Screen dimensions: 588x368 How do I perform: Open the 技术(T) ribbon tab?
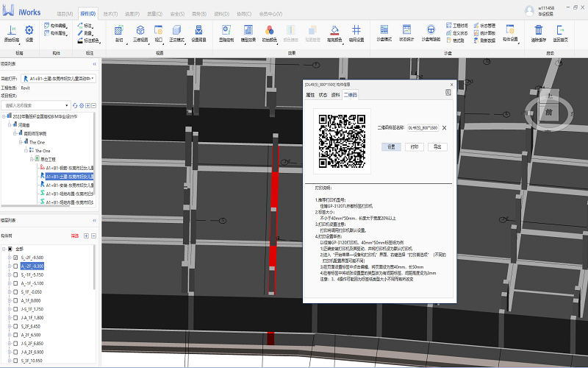(x=110, y=14)
